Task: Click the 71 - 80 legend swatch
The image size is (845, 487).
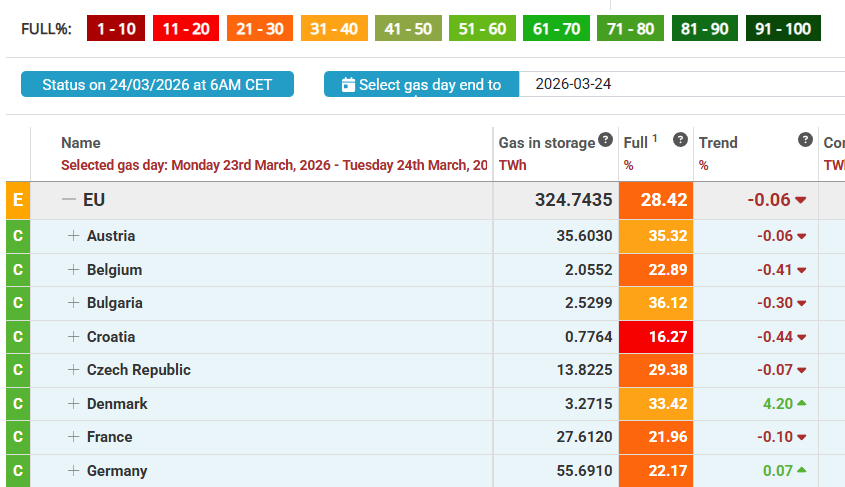Action: [631, 28]
